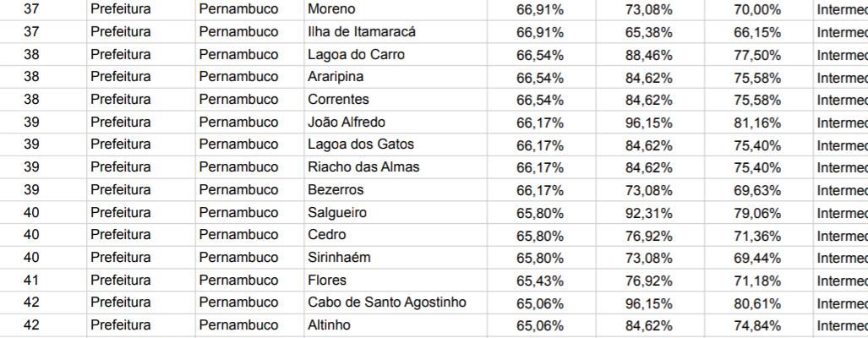Screen dimensions: 868x338
Task: Select the Lagoa dos Gatos cell
Action: 396,144
